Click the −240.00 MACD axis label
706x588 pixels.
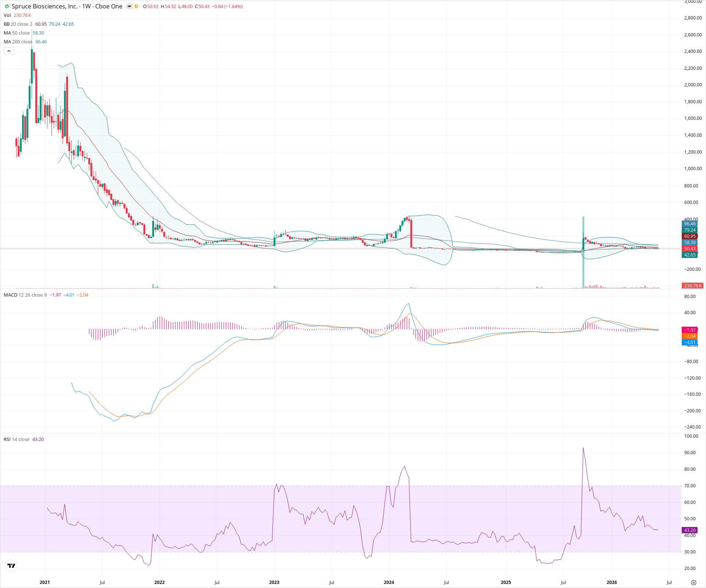[693, 427]
